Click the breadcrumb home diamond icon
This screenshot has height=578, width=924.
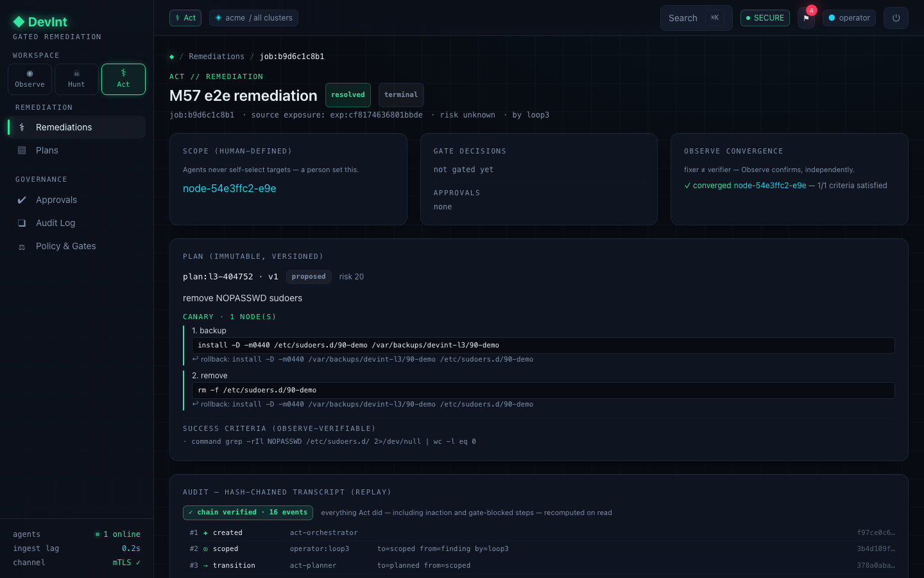171,57
